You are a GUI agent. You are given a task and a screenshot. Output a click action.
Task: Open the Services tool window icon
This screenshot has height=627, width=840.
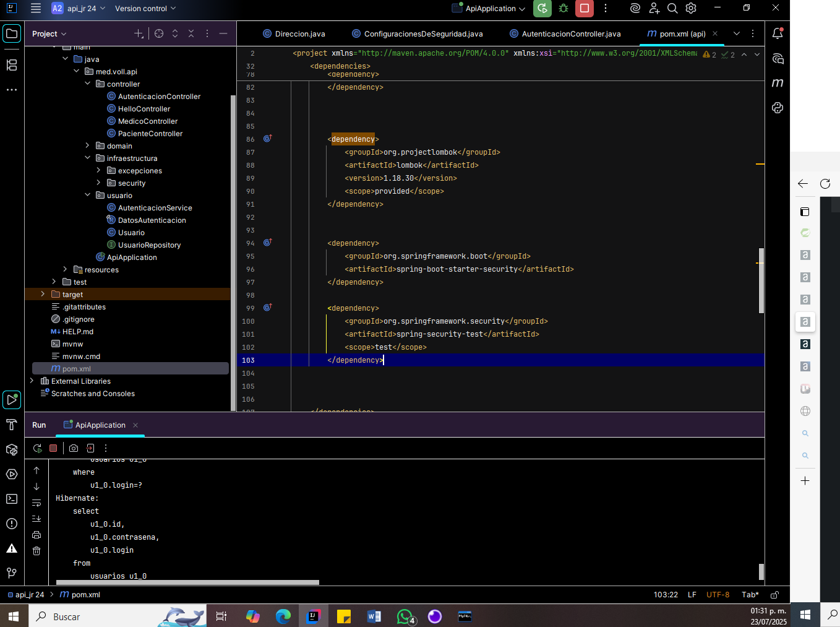[x=12, y=474]
